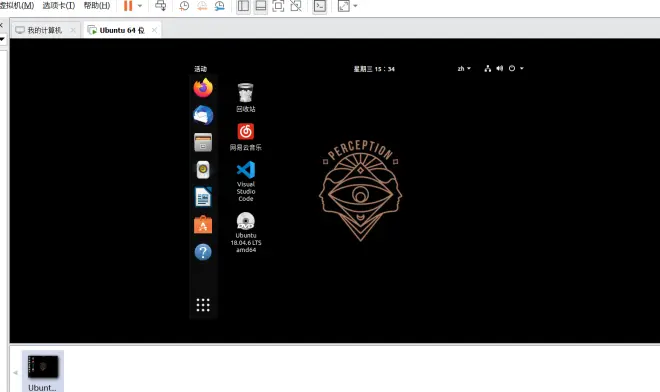
Task: Open the 选项卡(T) menu
Action: 59,5
